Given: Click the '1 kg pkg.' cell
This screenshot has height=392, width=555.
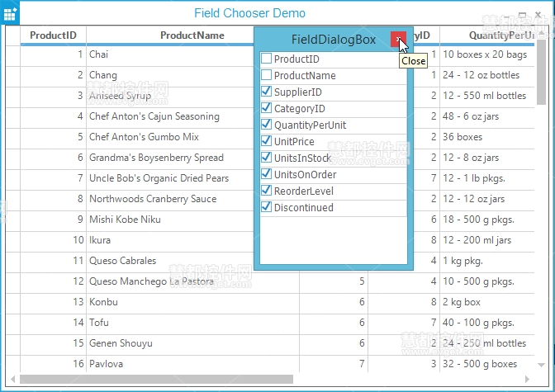Looking at the screenshot, I should 487,261.
